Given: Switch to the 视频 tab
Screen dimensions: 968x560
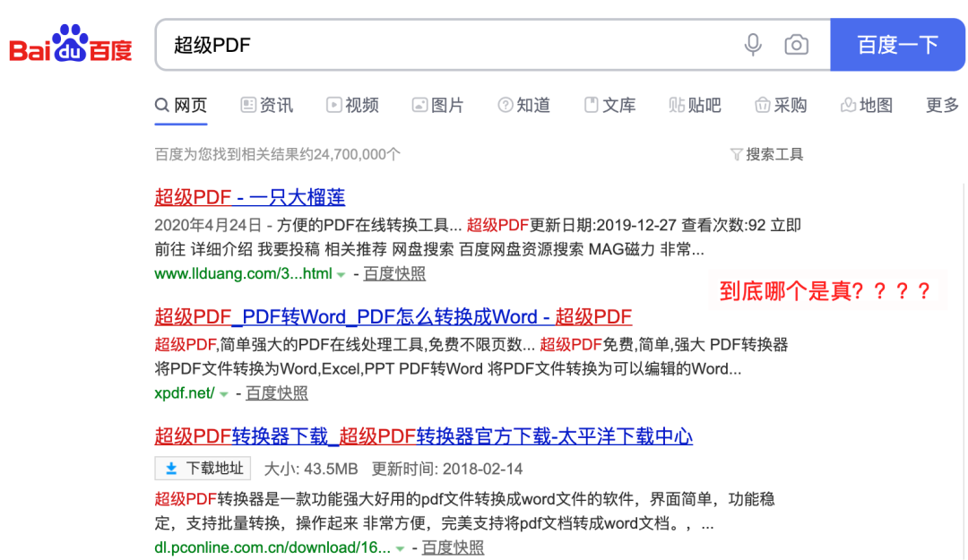Looking at the screenshot, I should point(352,105).
